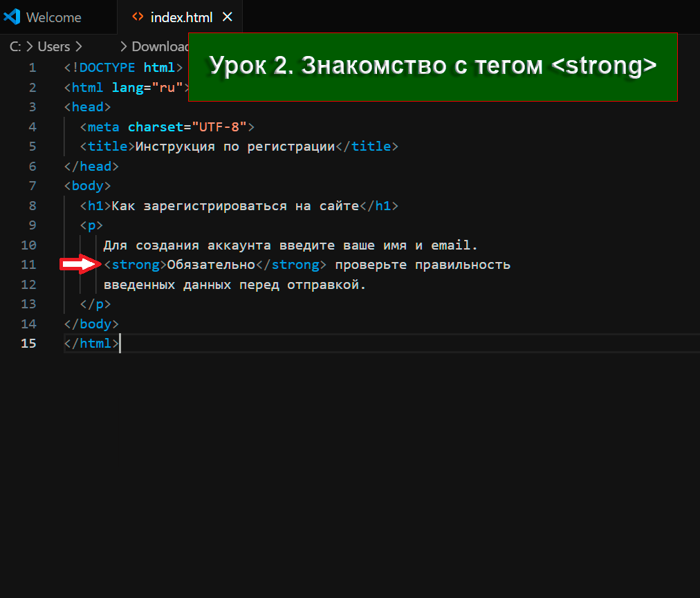
Task: Switch to the Welcome tab
Action: pyautogui.click(x=53, y=17)
